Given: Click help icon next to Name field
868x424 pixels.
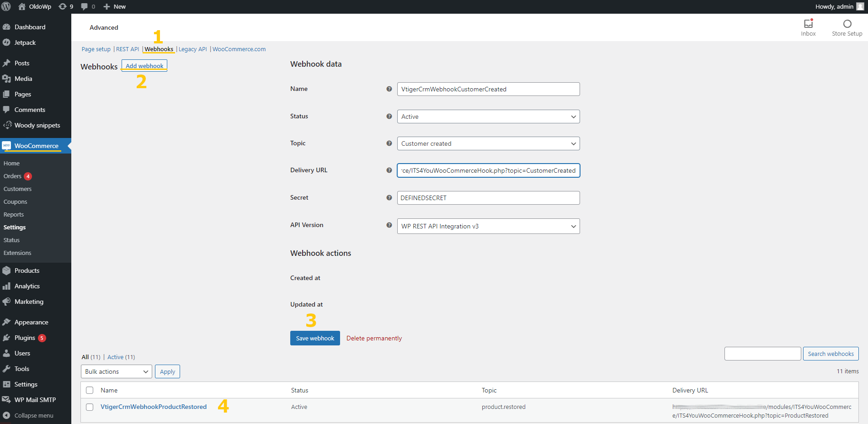Looking at the screenshot, I should coord(389,89).
